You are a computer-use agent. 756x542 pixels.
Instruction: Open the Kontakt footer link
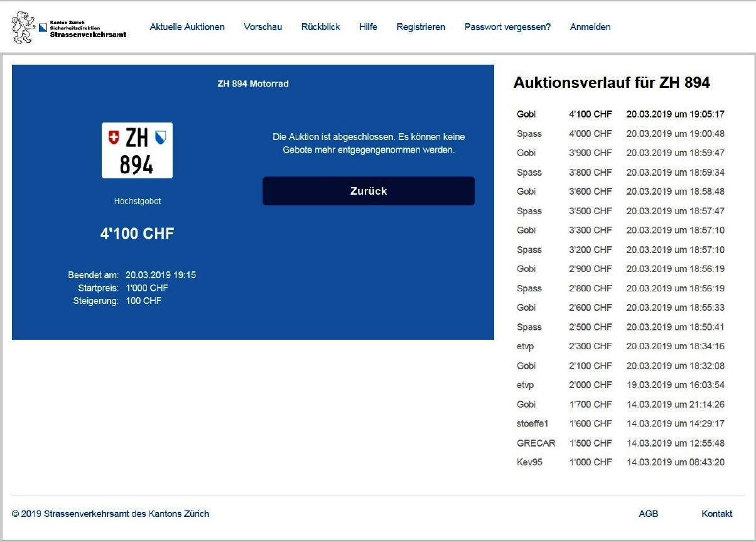pos(716,514)
